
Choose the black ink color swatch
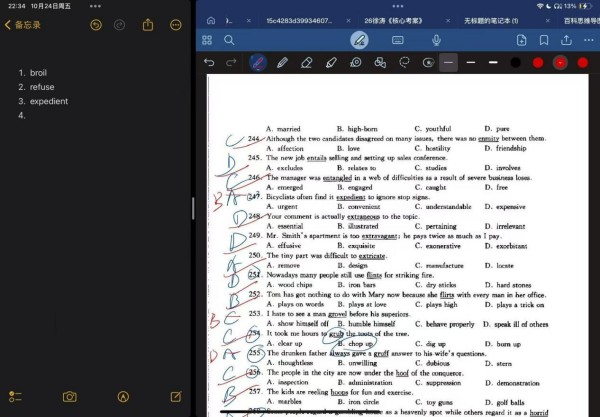515,62
